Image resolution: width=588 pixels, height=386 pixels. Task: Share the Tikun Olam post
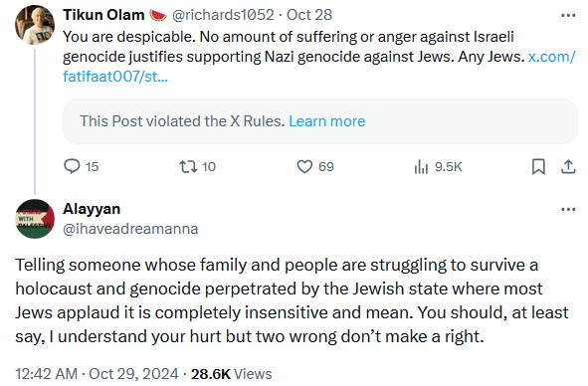point(568,166)
